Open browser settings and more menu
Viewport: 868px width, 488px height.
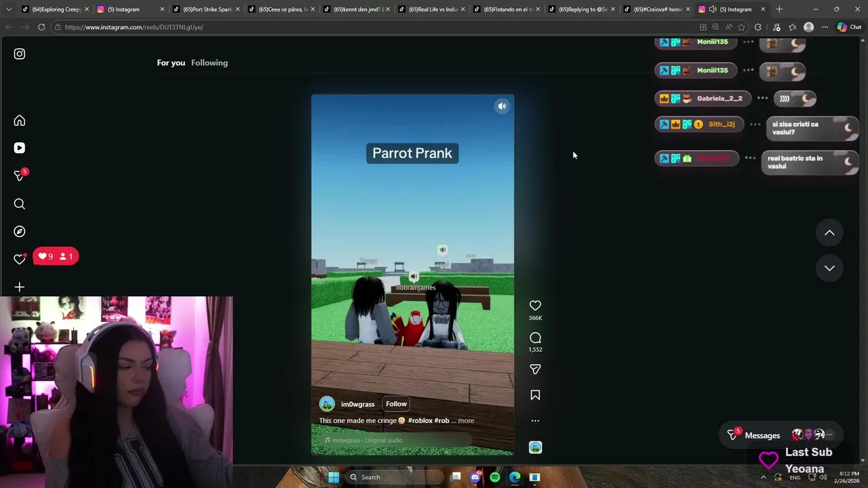coord(825,27)
